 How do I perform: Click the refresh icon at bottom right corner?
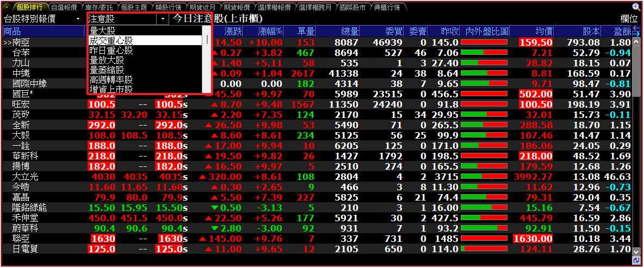pos(636,260)
